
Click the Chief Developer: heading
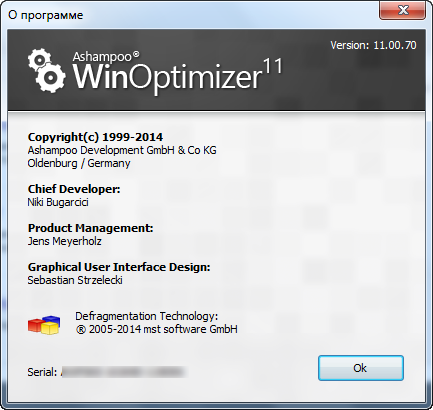pos(74,189)
